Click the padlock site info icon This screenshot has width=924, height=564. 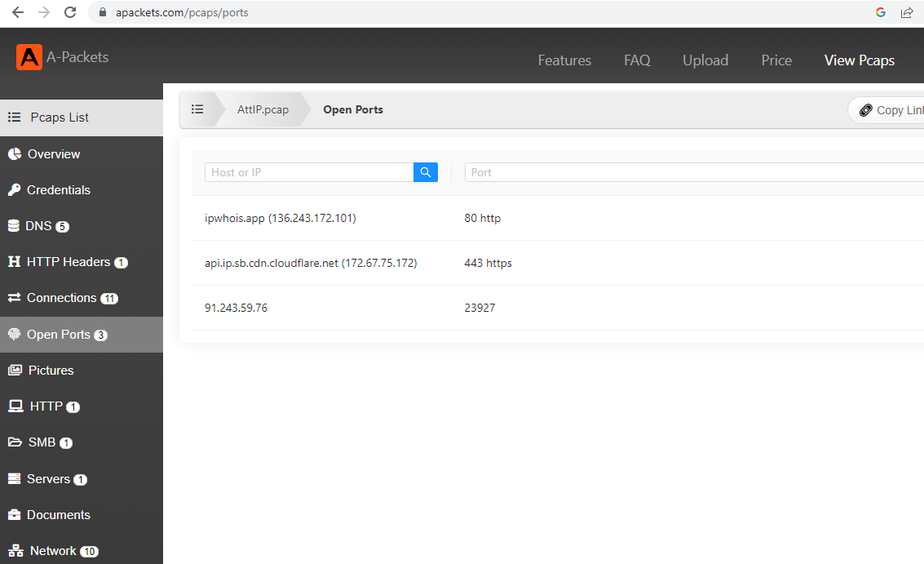(x=103, y=12)
